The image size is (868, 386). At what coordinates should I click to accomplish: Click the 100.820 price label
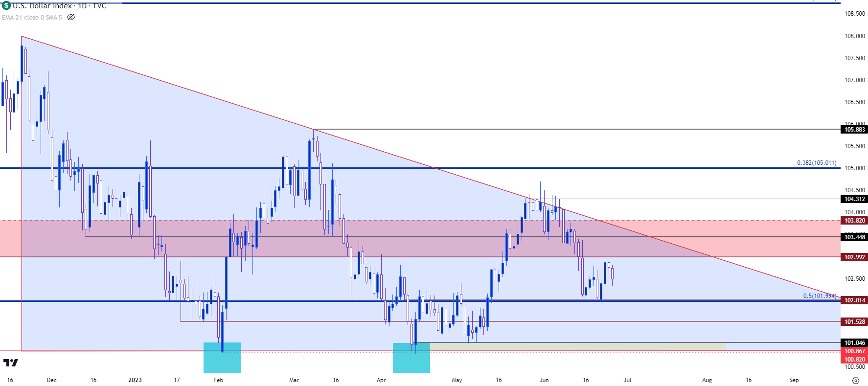pos(854,360)
